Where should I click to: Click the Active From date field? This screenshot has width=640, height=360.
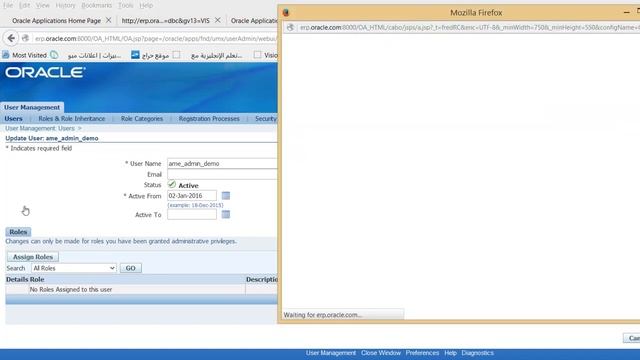click(x=192, y=196)
